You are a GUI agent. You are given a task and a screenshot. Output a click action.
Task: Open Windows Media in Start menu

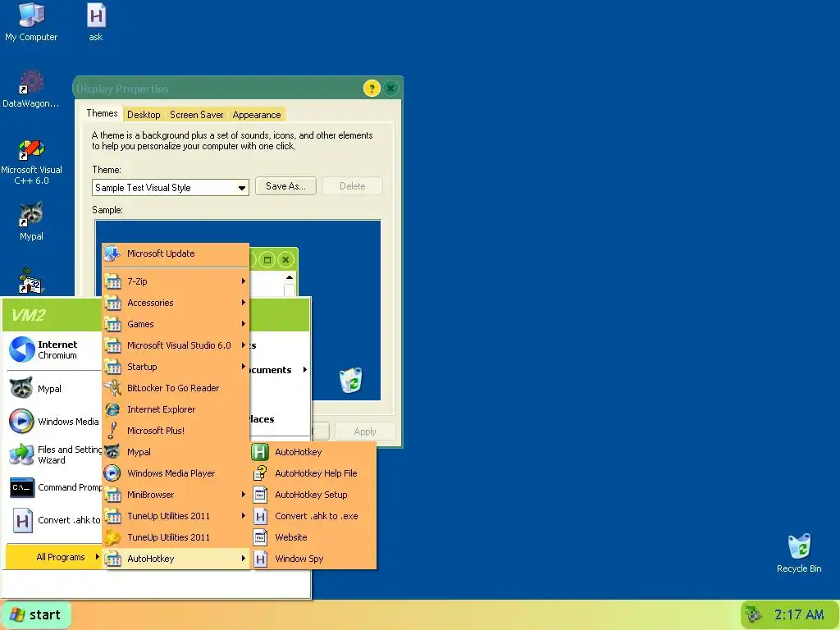tap(53, 422)
